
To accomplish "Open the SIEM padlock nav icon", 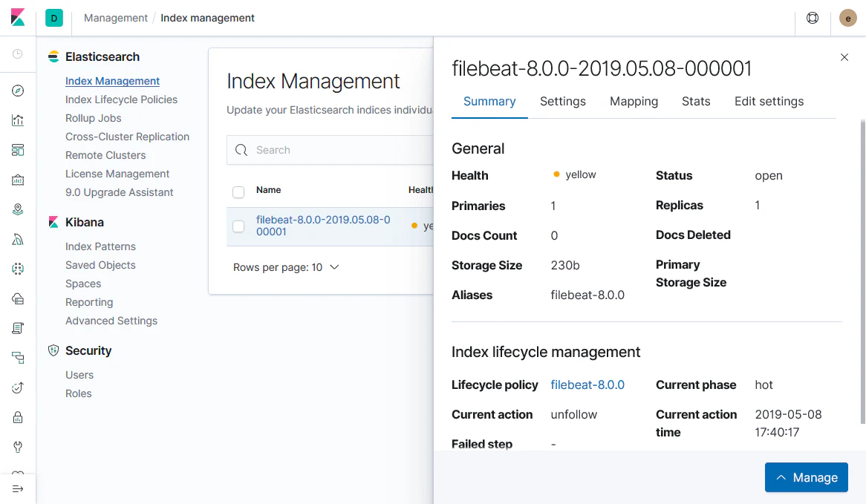I will tap(18, 417).
